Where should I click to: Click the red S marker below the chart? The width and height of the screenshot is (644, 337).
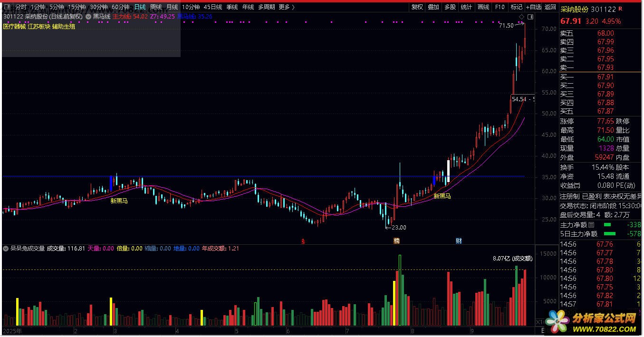tap(303, 241)
